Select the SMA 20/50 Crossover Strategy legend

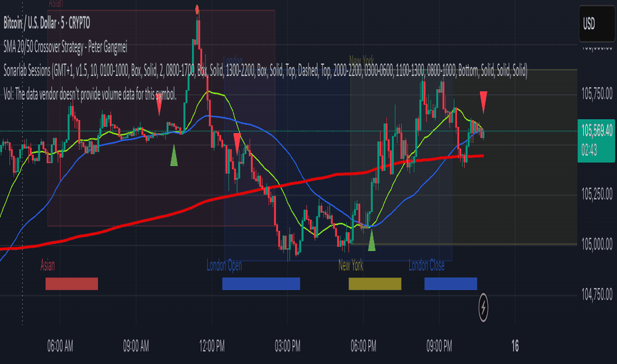coord(66,47)
